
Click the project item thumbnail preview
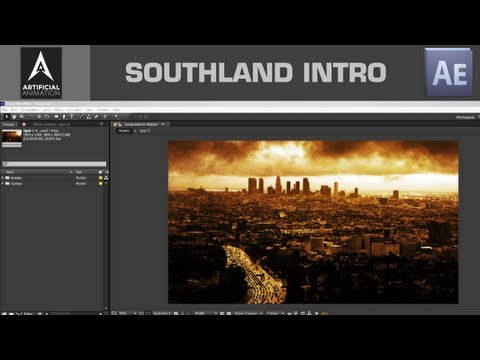pyautogui.click(x=12, y=136)
